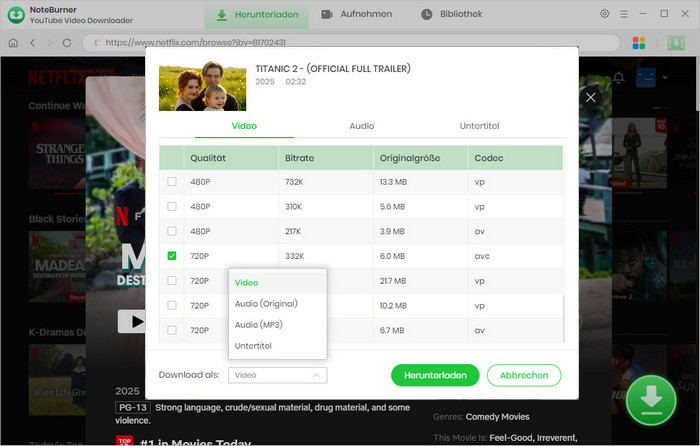Click the TITANIC 2 trailer title text
Screen dimensions: 700x446
click(333, 69)
